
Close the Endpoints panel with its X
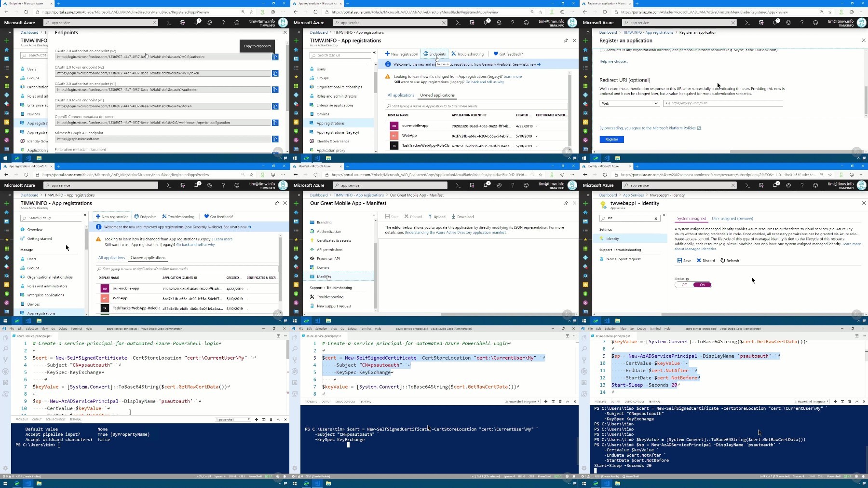pos(285,32)
